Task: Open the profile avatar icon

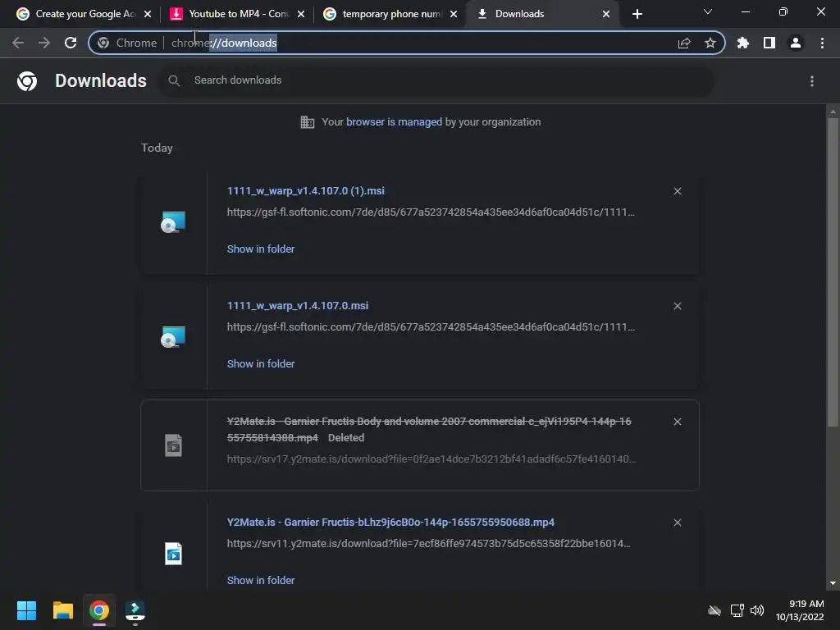Action: 796,43
